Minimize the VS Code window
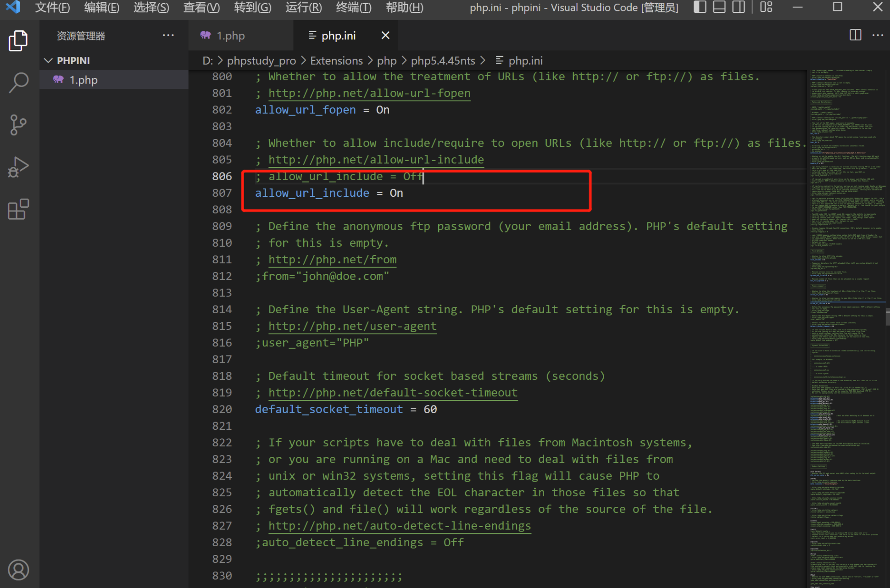 pos(798,7)
